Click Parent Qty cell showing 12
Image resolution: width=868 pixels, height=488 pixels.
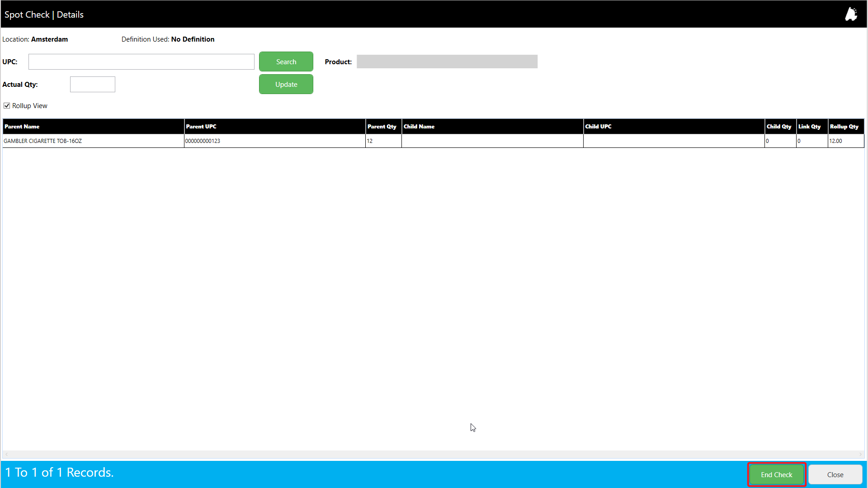pyautogui.click(x=384, y=141)
